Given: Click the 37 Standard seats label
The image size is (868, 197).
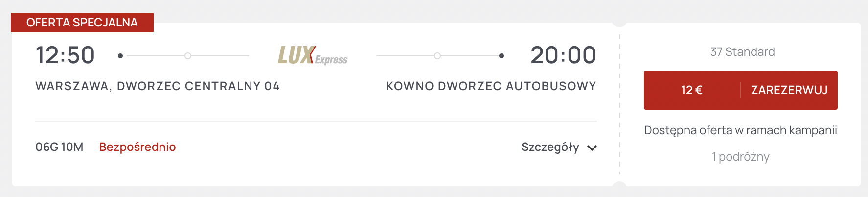Looking at the screenshot, I should (x=742, y=52).
